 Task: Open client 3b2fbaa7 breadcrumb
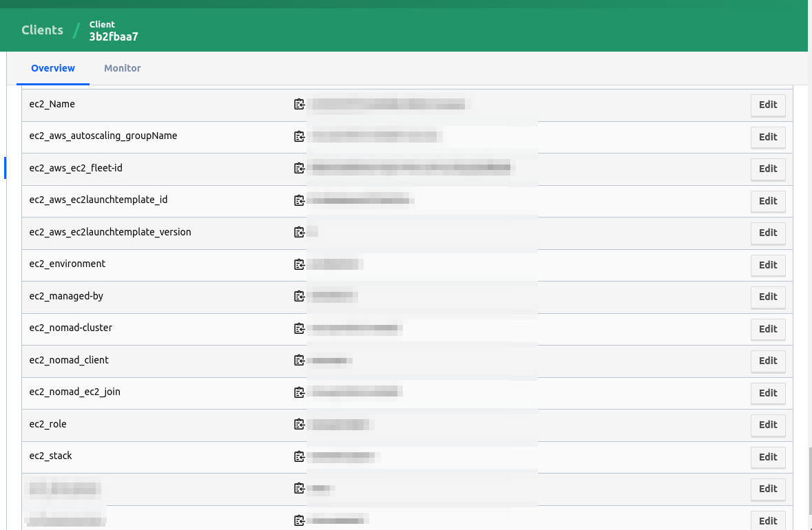(x=114, y=31)
